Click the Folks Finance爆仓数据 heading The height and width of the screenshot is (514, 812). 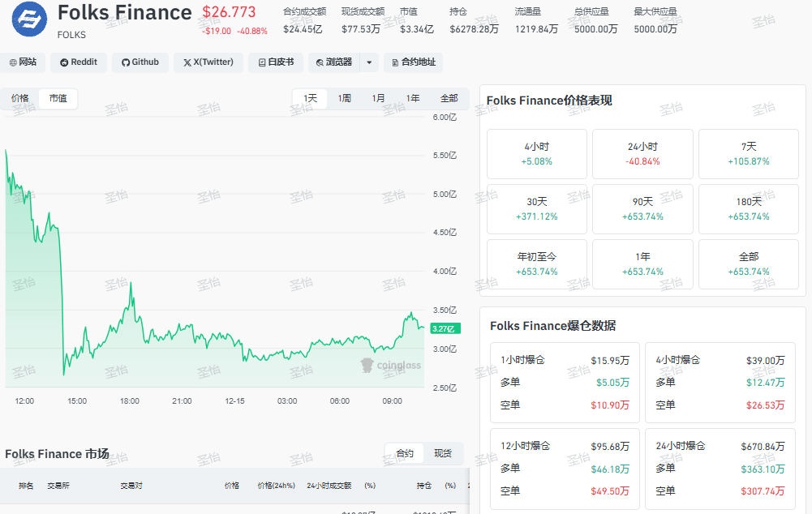click(x=552, y=326)
